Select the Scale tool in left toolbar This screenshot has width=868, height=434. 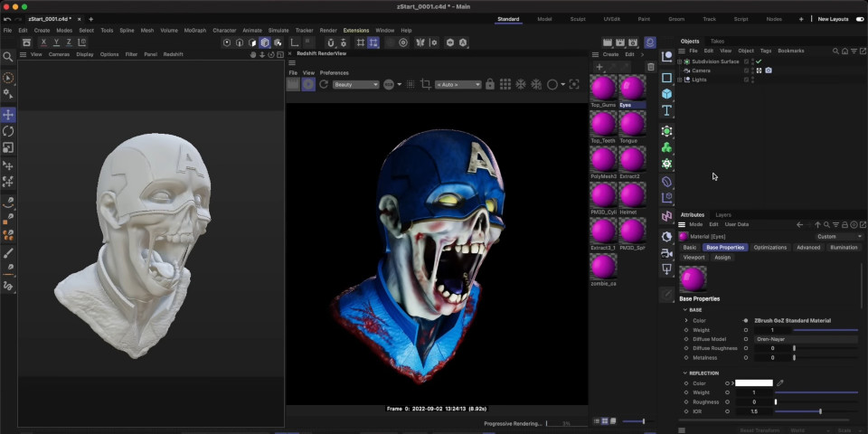tap(8, 147)
